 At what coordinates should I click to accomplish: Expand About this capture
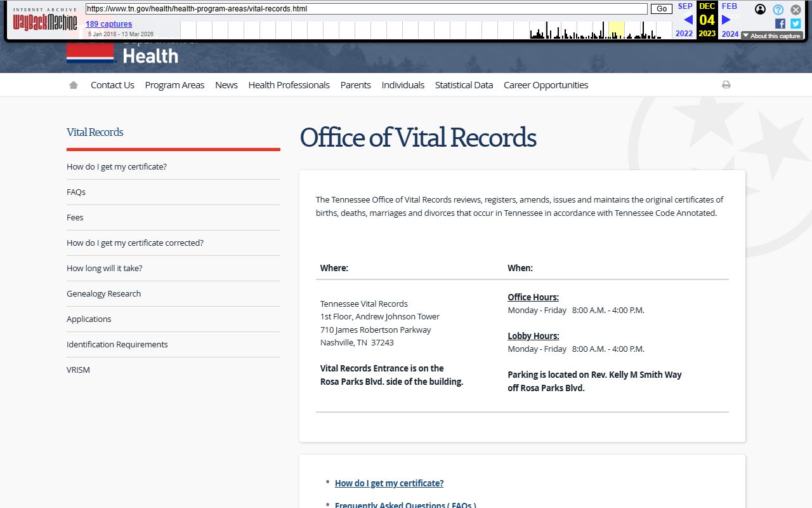[772, 36]
